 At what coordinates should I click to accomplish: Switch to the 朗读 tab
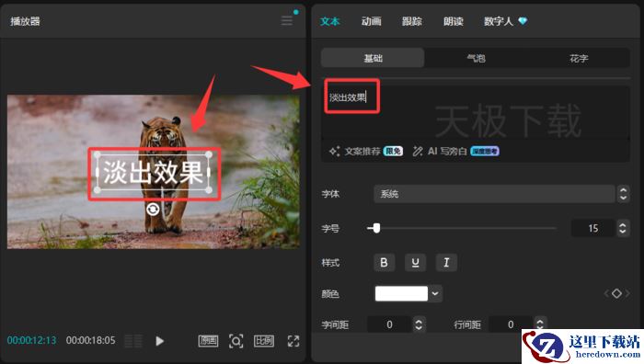coord(454,21)
